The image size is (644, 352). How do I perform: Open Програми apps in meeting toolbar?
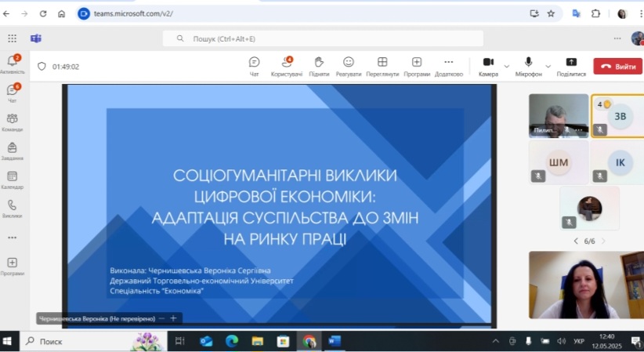point(417,66)
